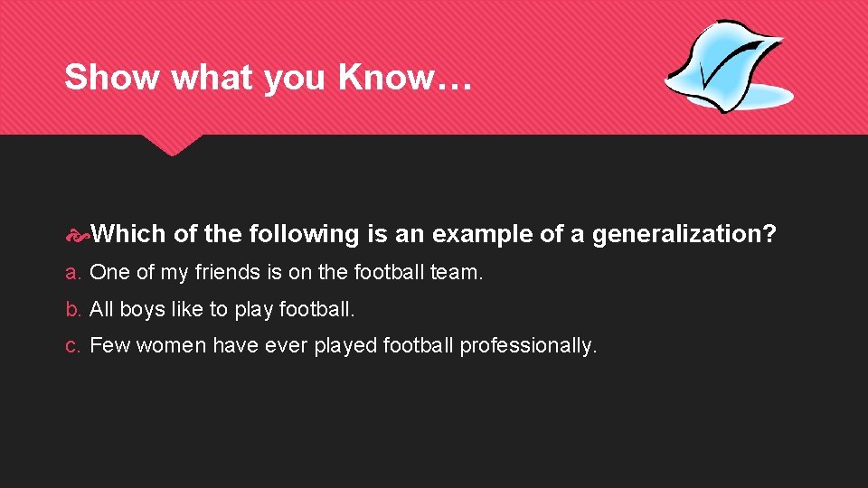
Task: Choose answer "One of my friends is on the football team"
Action: point(287,273)
